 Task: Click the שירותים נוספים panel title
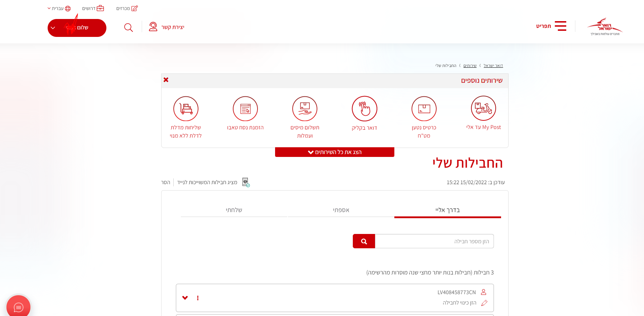(x=482, y=81)
